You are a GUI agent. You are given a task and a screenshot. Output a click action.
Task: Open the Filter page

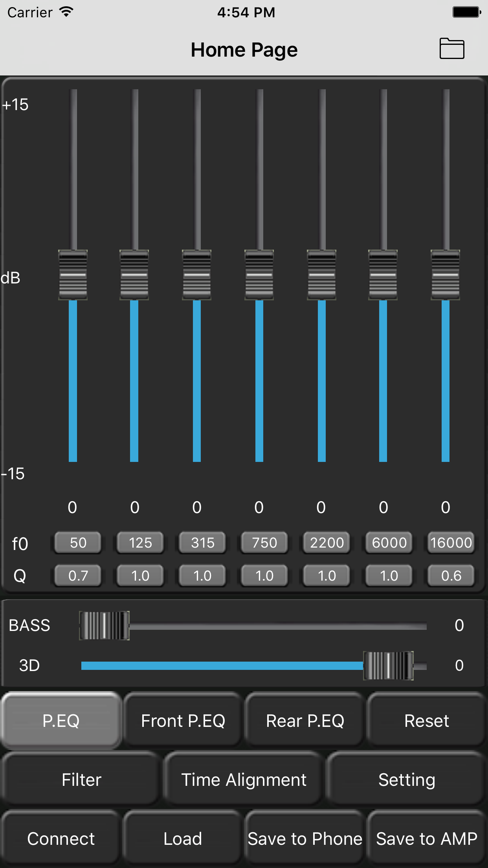pyautogui.click(x=81, y=780)
